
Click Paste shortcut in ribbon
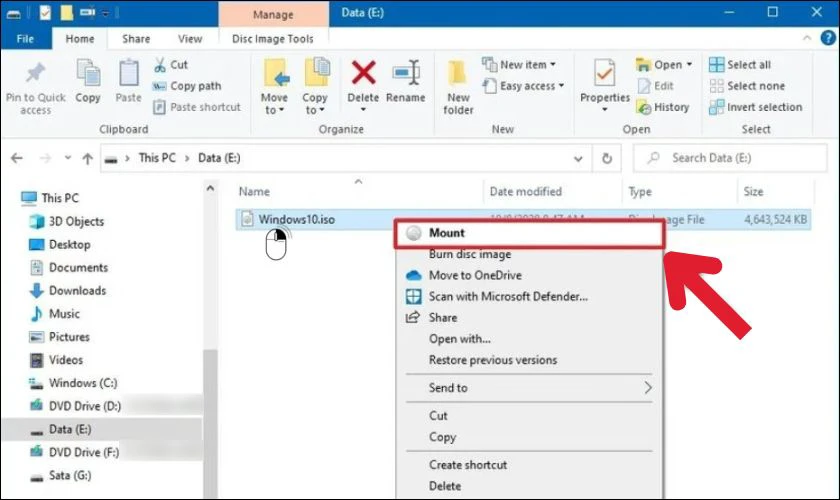(x=197, y=107)
